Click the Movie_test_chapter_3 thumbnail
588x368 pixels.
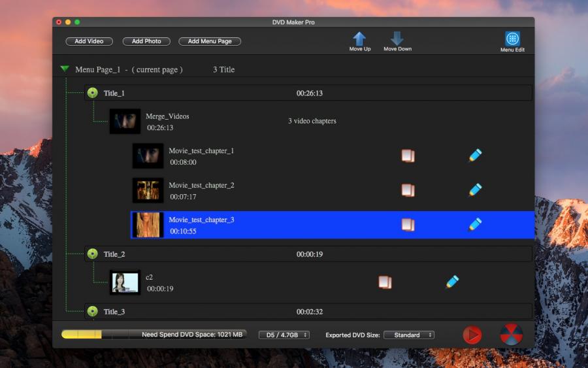pos(148,225)
